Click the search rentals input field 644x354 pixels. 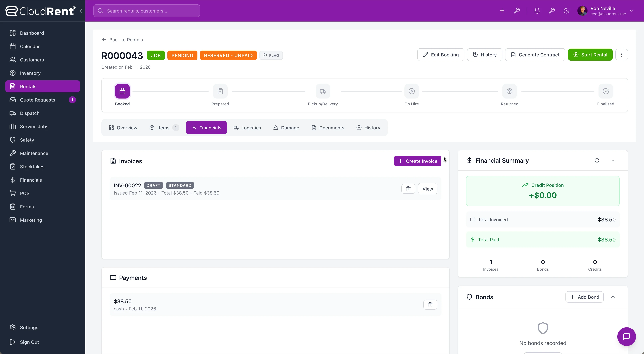coord(147,11)
